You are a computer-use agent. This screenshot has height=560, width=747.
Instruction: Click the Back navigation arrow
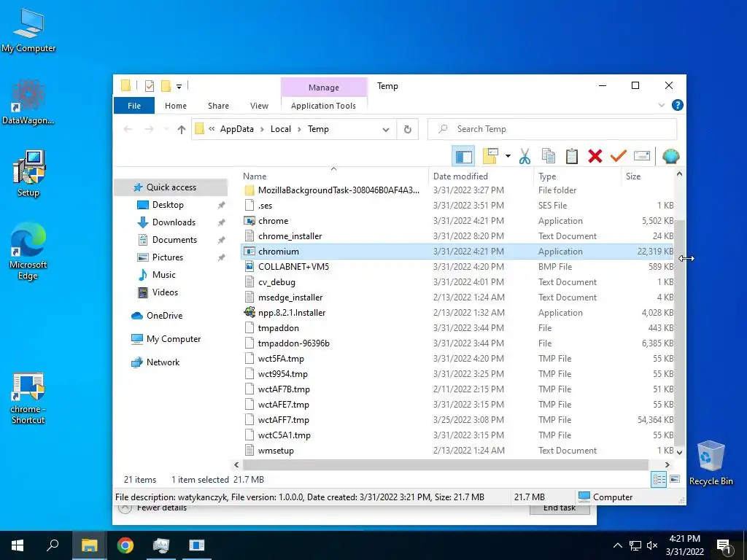[128, 129]
